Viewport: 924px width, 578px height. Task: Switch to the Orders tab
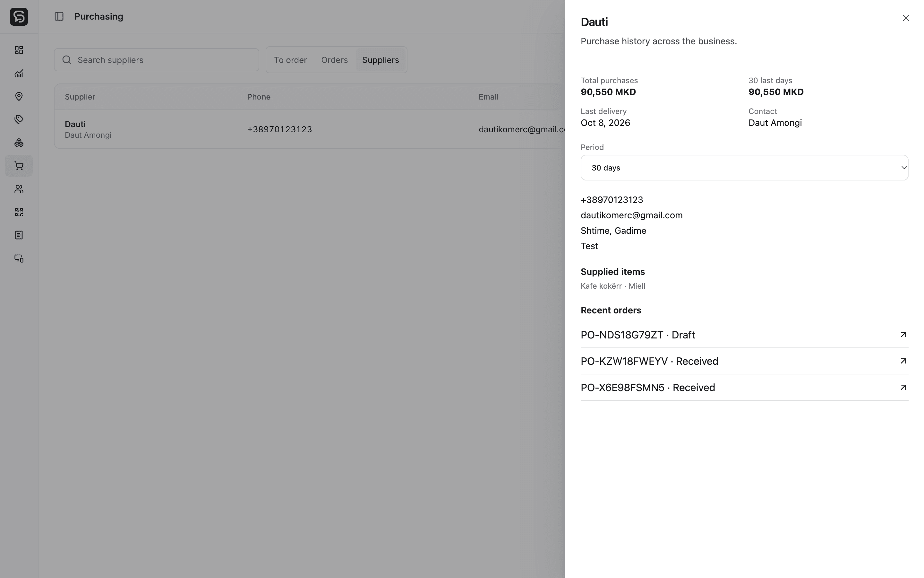[335, 60]
